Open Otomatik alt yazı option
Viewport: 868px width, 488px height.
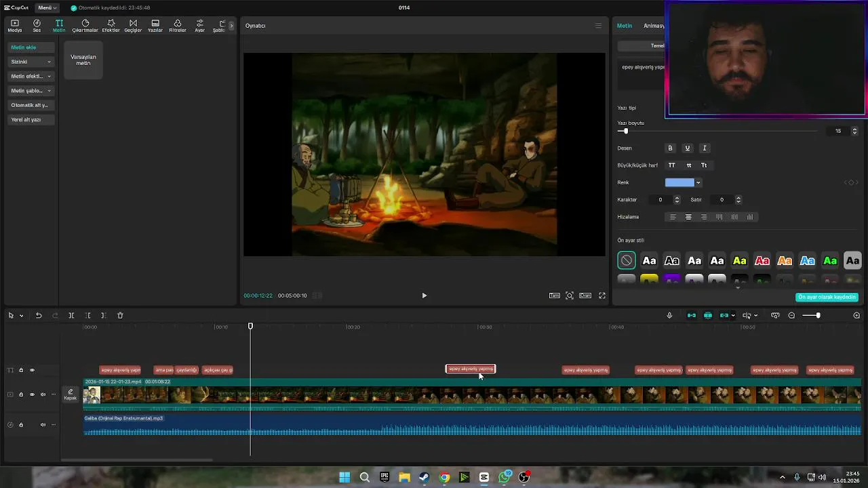[x=30, y=105]
